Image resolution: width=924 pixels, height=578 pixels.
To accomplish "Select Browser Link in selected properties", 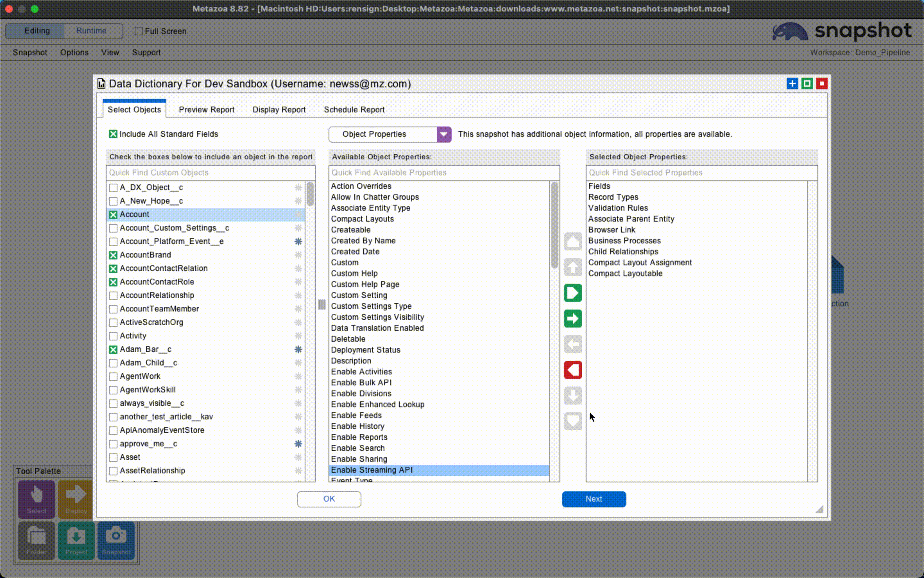I will point(697,230).
